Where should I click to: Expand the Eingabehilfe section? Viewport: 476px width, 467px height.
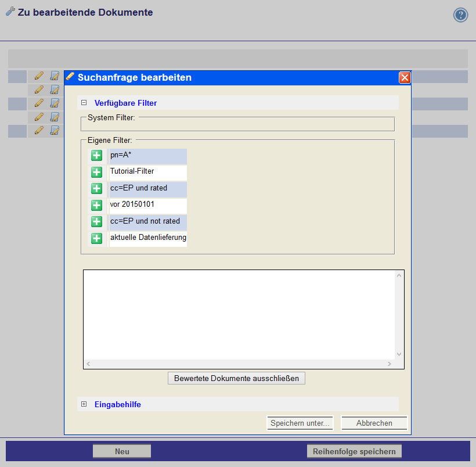click(x=84, y=404)
